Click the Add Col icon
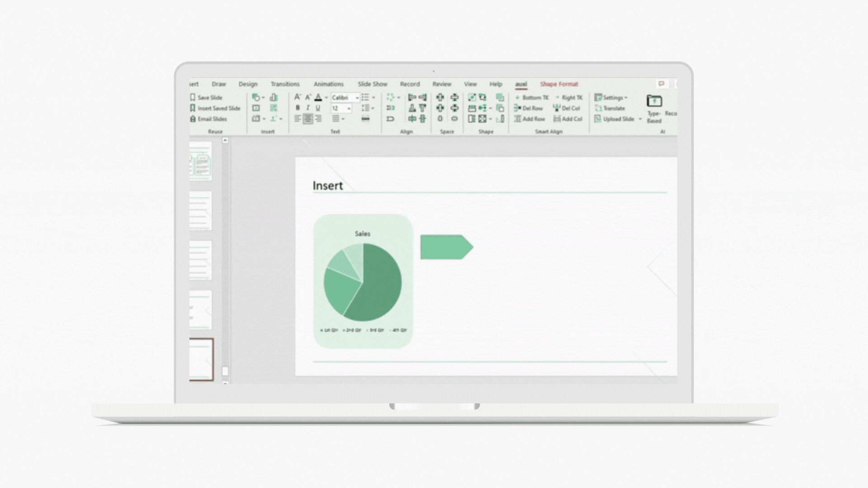The height and width of the screenshot is (488, 868). click(557, 119)
